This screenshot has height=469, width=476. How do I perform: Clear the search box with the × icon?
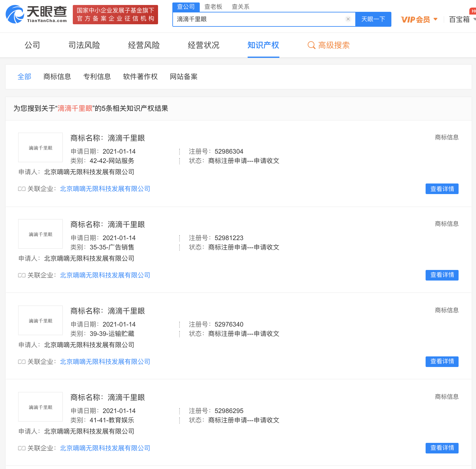[348, 19]
